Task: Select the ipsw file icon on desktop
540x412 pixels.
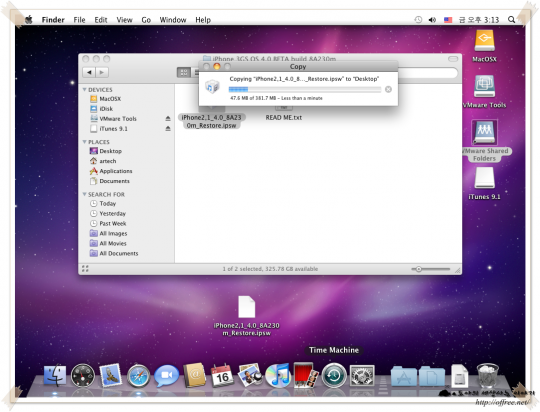Action: tap(247, 307)
